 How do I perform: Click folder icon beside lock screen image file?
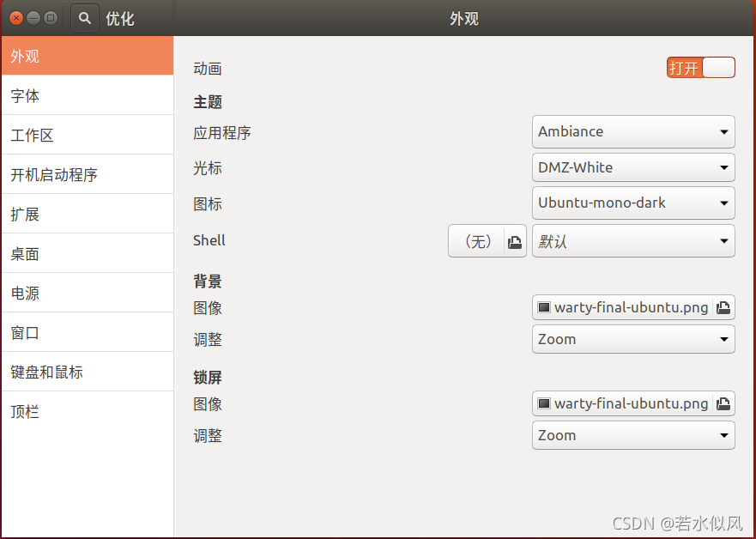[723, 404]
